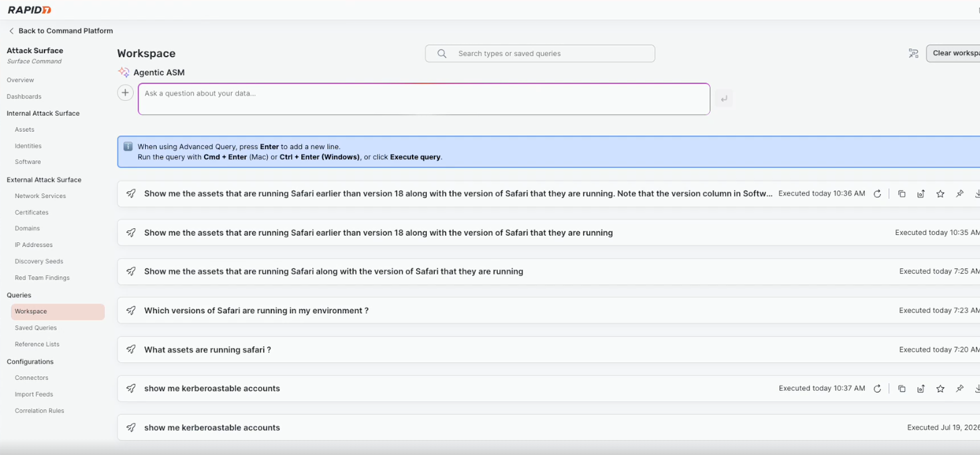This screenshot has width=980, height=455.
Task: Submit the question with the enter-arrow button
Action: (724, 98)
